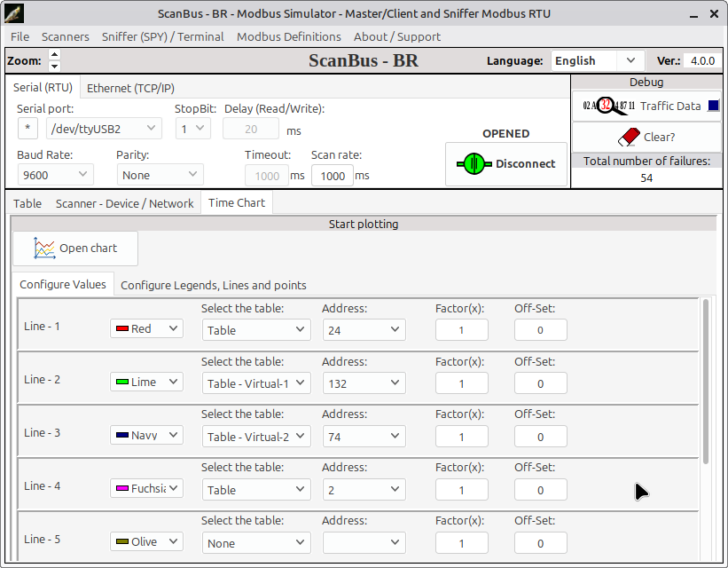The height and width of the screenshot is (568, 728).
Task: Click the Traffic Data button
Action: (646, 106)
